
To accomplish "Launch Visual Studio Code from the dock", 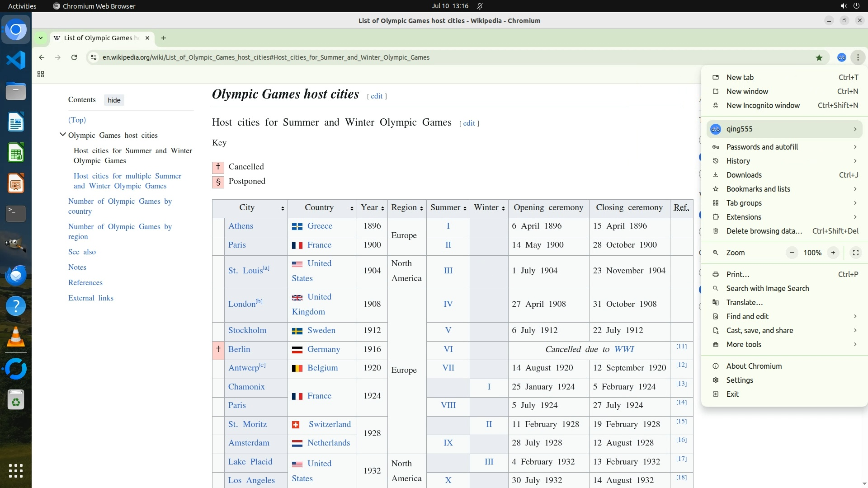I will click(16, 60).
